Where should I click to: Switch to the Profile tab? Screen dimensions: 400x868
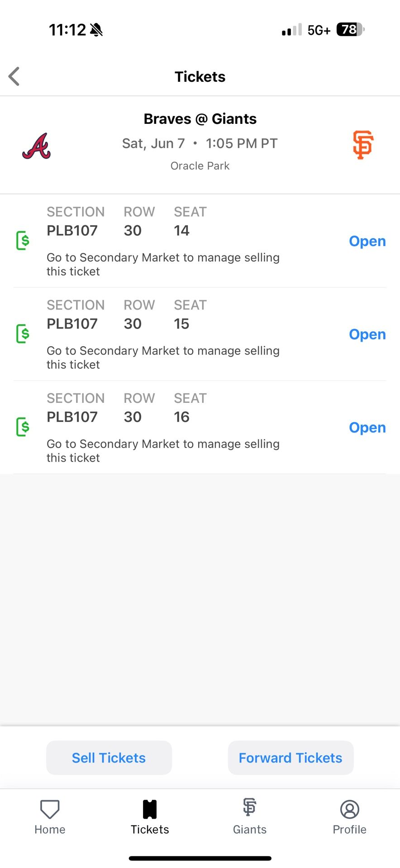[x=349, y=817]
